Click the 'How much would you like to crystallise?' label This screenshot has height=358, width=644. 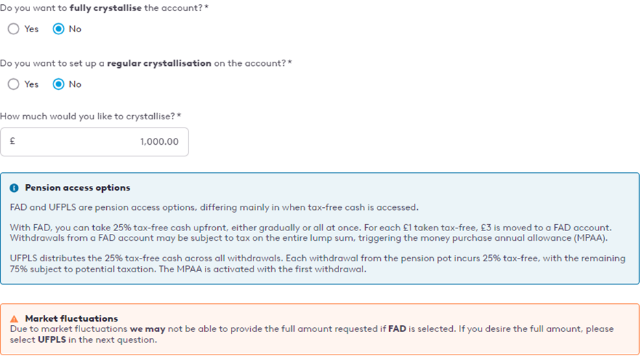(90, 117)
